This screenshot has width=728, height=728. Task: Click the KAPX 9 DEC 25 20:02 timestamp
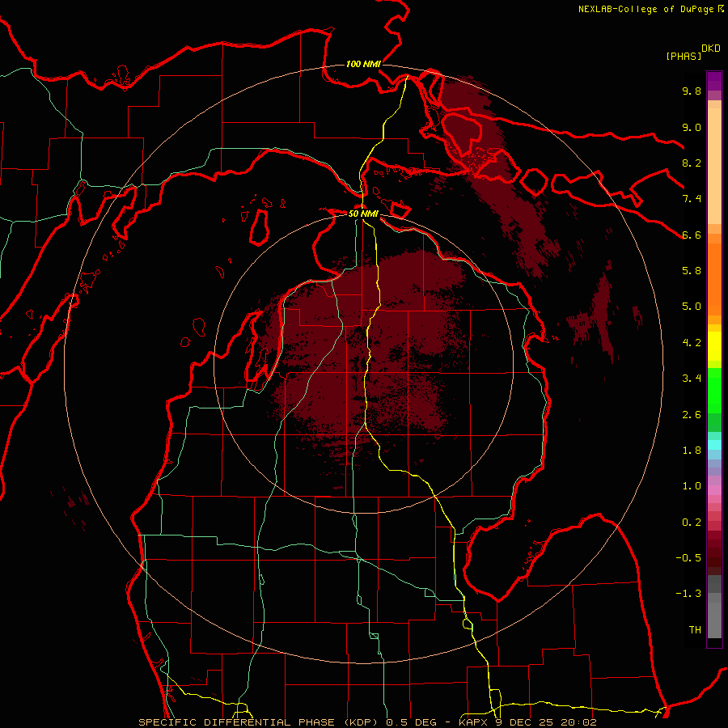pos(528,722)
